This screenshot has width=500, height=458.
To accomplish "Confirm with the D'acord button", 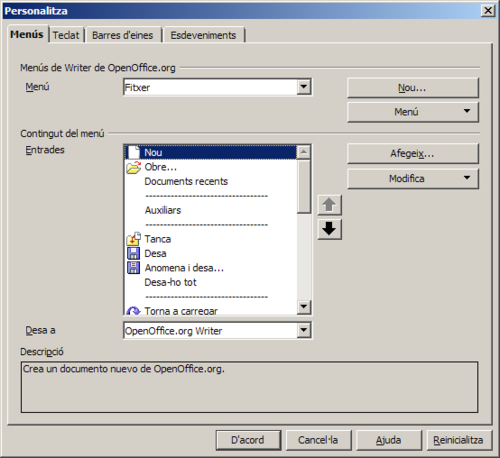I will [x=248, y=440].
